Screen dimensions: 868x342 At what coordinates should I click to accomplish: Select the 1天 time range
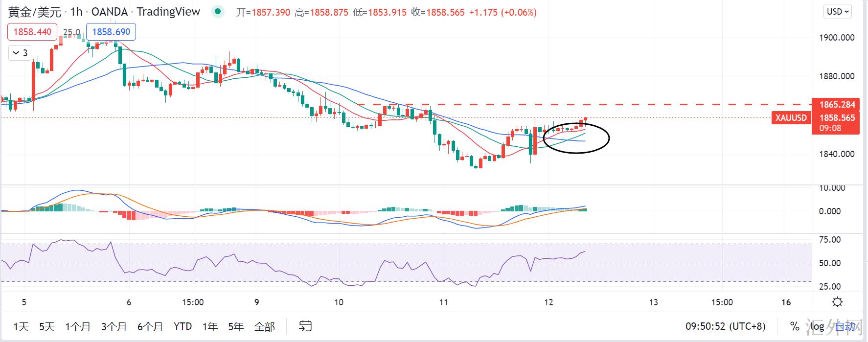click(21, 326)
